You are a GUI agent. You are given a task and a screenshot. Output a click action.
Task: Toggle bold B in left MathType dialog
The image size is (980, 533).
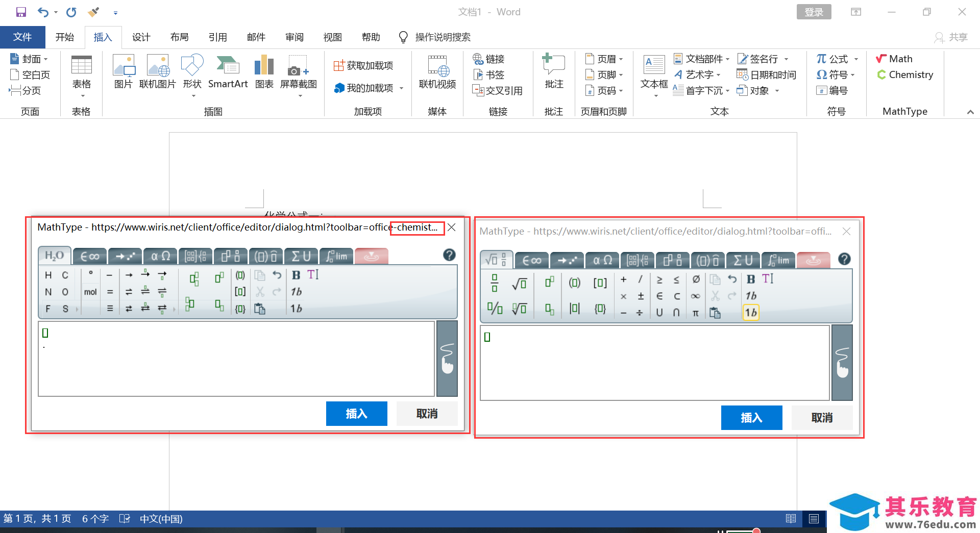296,275
